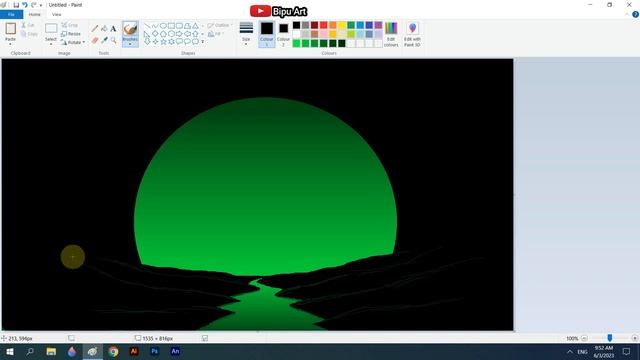Select the Text tool

(113, 29)
